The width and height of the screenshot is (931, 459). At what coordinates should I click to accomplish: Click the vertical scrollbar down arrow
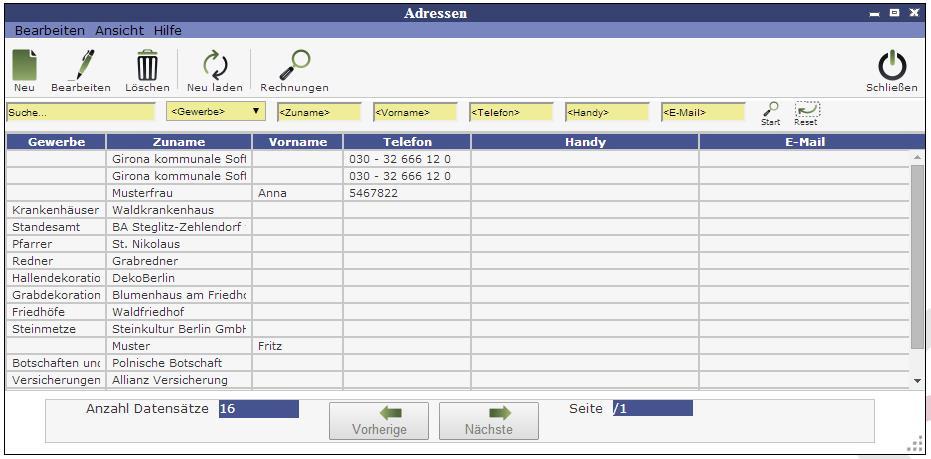(x=917, y=381)
